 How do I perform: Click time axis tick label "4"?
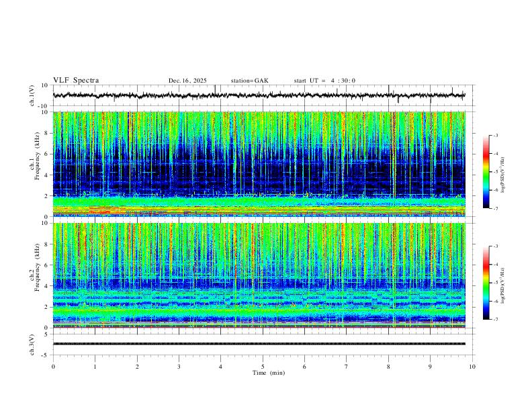220,367
